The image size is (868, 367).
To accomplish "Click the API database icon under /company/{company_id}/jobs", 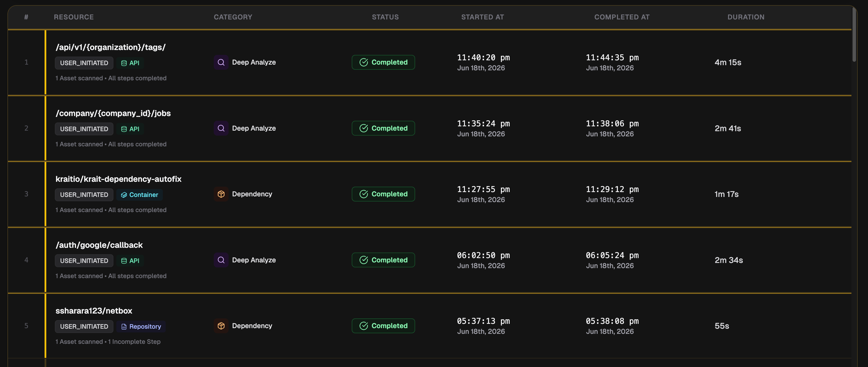I will [x=124, y=129].
